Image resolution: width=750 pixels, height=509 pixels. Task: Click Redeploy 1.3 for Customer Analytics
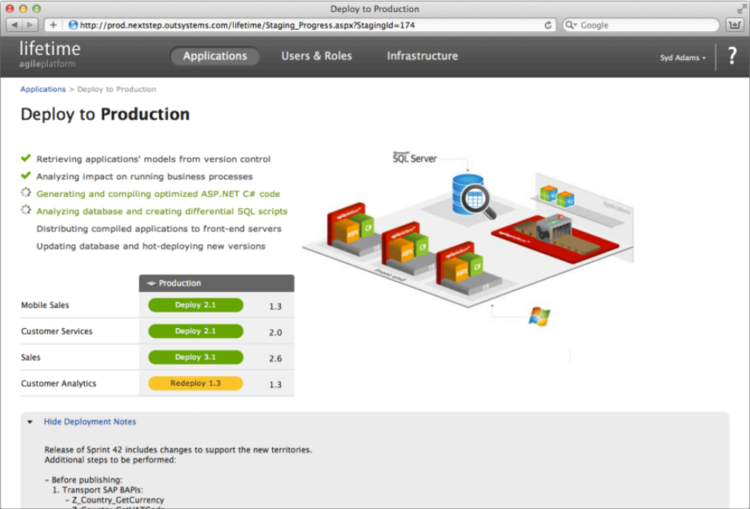coord(196,383)
